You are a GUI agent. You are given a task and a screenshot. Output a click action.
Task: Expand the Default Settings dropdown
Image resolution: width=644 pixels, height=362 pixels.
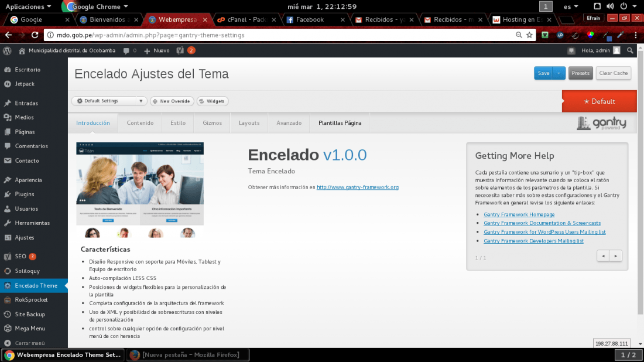coord(141,101)
